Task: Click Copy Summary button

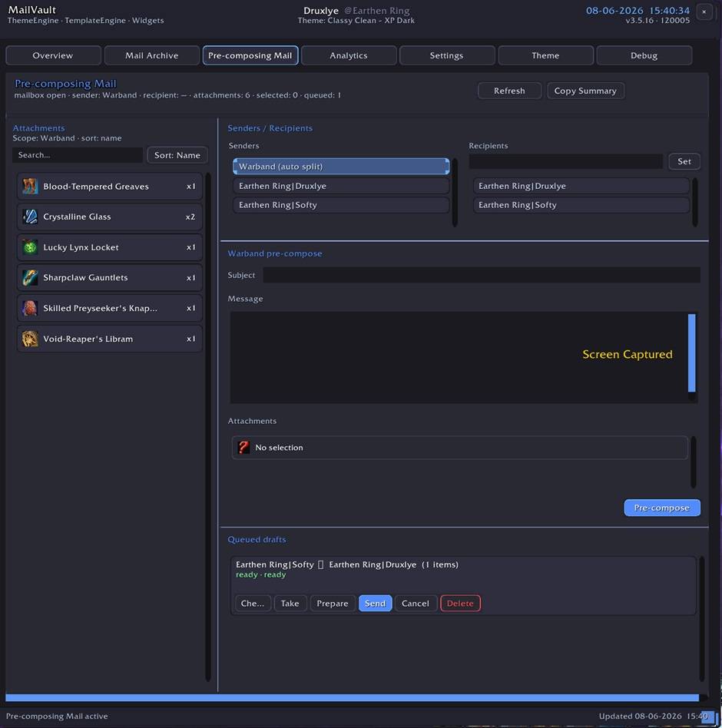Action: coord(585,91)
